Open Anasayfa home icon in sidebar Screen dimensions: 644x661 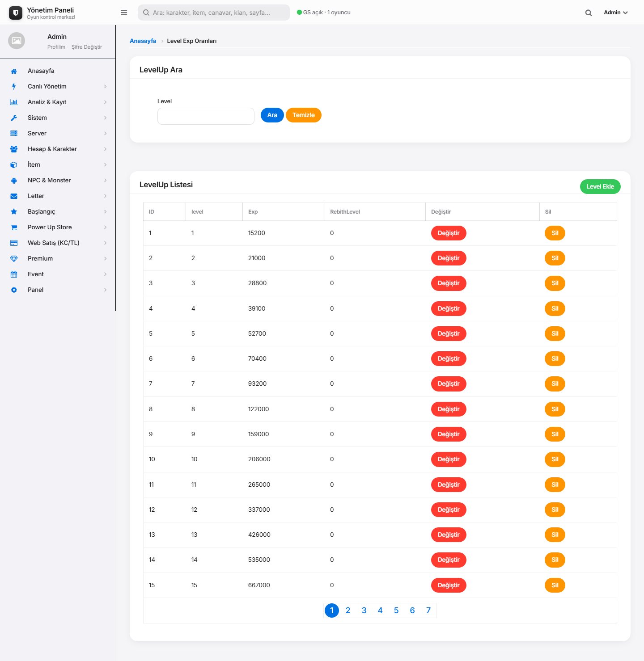[x=14, y=71]
